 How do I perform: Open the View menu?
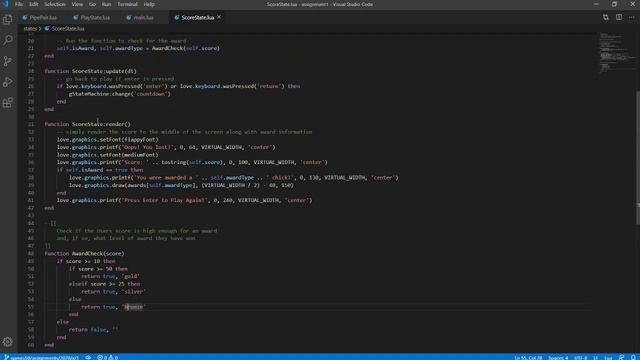coord(77,4)
